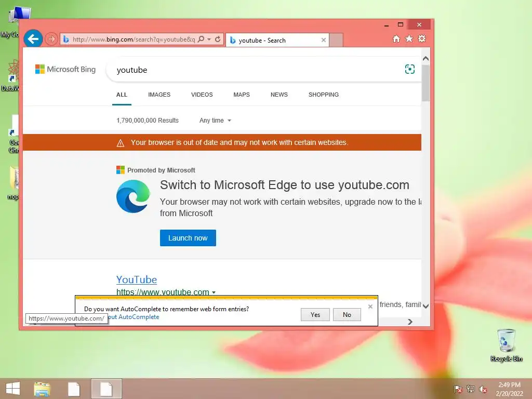Open the My Computer desktop icon

[14, 22]
